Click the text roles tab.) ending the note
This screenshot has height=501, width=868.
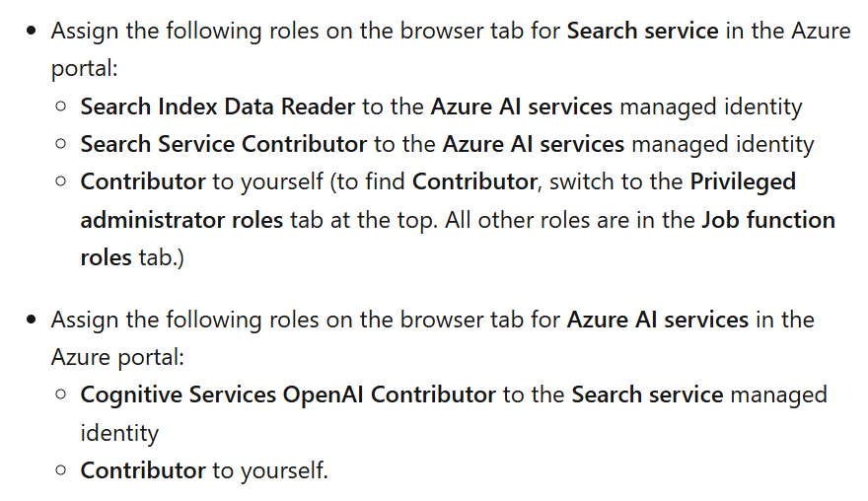pos(132,258)
